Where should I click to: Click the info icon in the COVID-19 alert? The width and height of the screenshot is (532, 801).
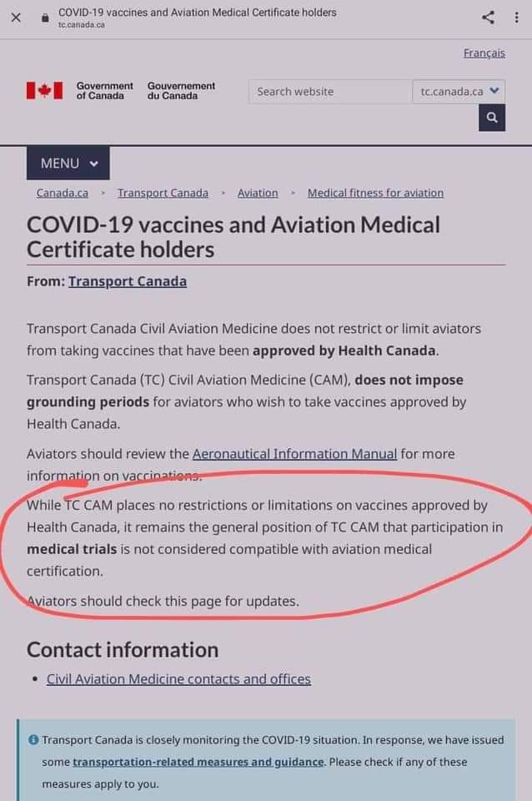coord(33,740)
